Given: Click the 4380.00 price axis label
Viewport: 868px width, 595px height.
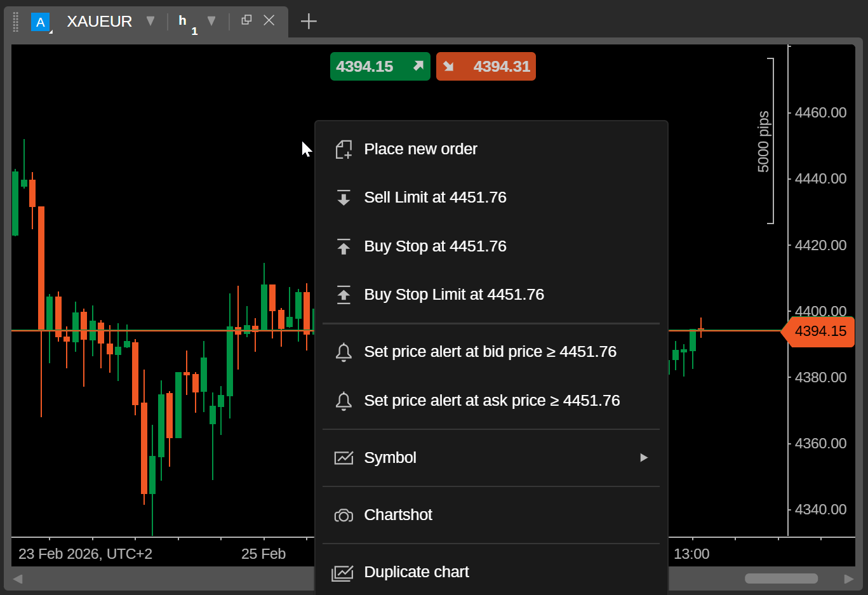Looking at the screenshot, I should 820,377.
